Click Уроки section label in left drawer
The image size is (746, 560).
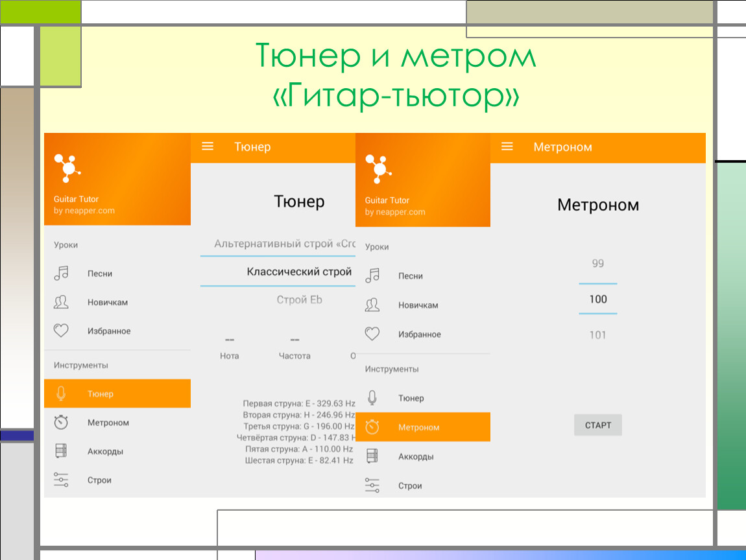pyautogui.click(x=66, y=244)
